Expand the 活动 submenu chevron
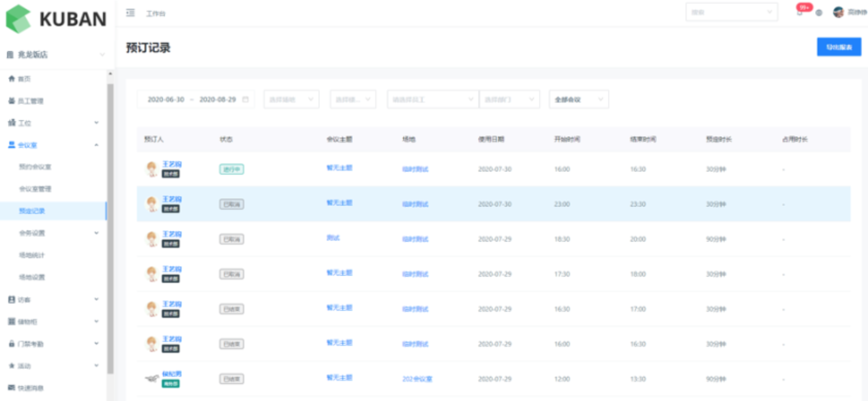 click(96, 366)
